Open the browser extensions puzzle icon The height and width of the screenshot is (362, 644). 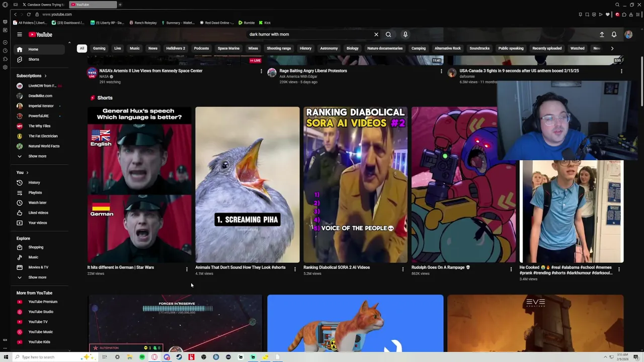pos(624,14)
